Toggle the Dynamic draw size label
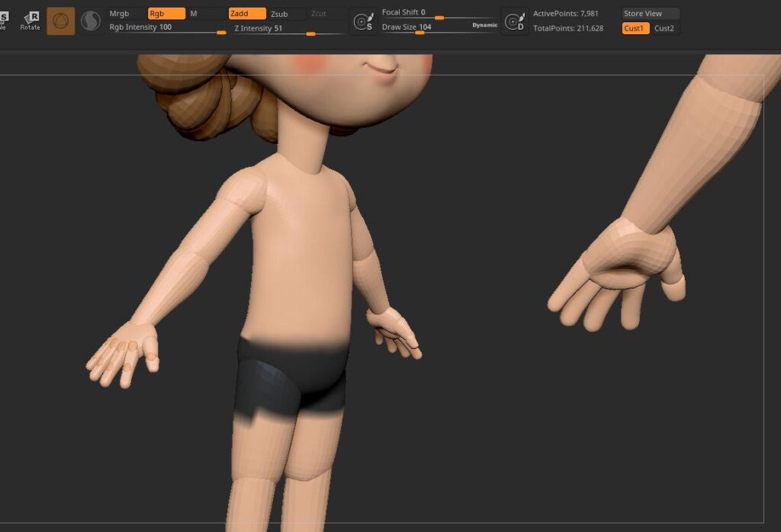The height and width of the screenshot is (532, 781). pyautogui.click(x=484, y=26)
